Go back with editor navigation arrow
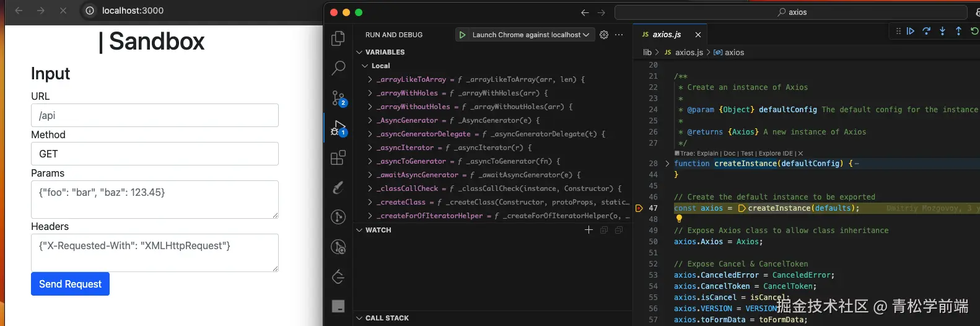This screenshot has height=326, width=980. click(x=585, y=12)
